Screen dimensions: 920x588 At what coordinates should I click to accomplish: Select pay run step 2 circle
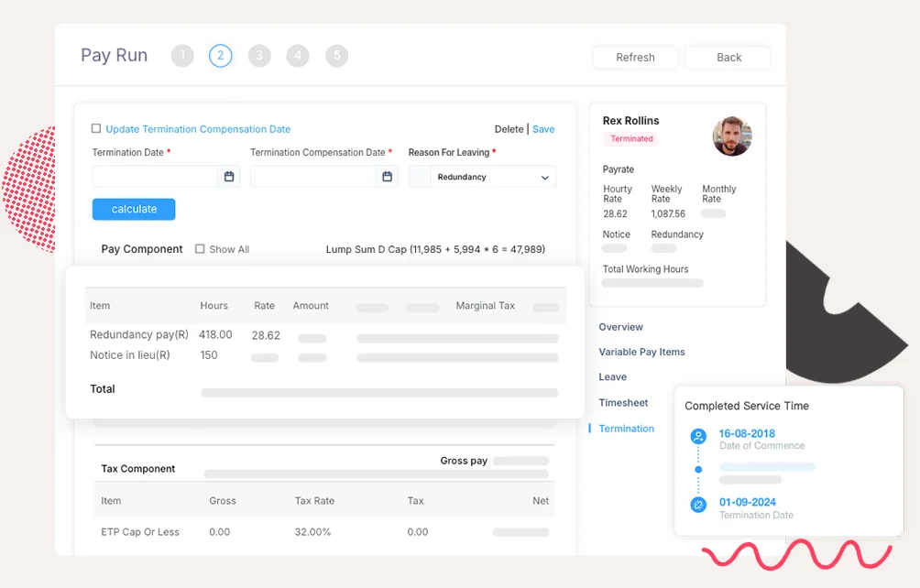(x=220, y=56)
